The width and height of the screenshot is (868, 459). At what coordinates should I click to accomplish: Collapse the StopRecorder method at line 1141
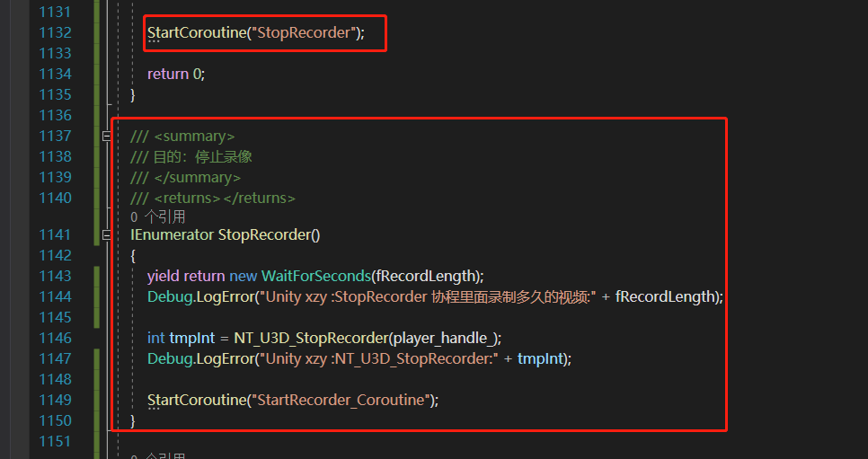click(106, 235)
